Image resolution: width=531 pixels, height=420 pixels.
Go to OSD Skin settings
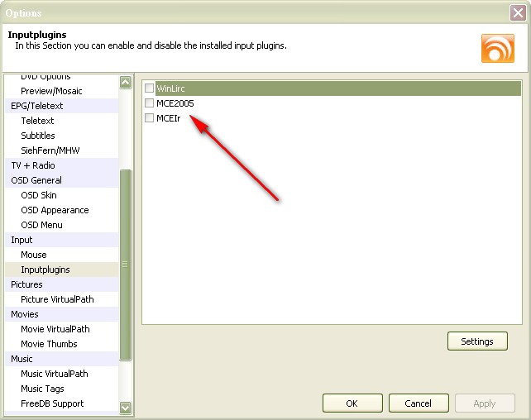[39, 195]
